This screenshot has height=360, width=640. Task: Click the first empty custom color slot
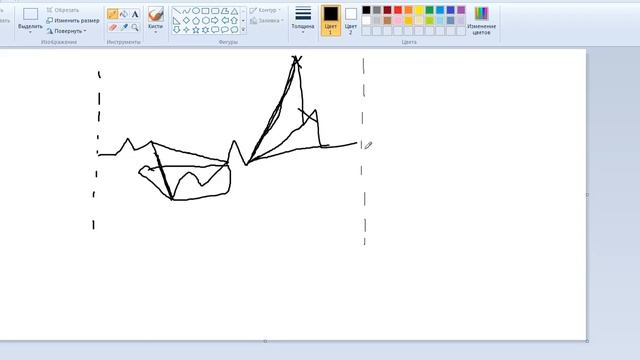(x=367, y=31)
